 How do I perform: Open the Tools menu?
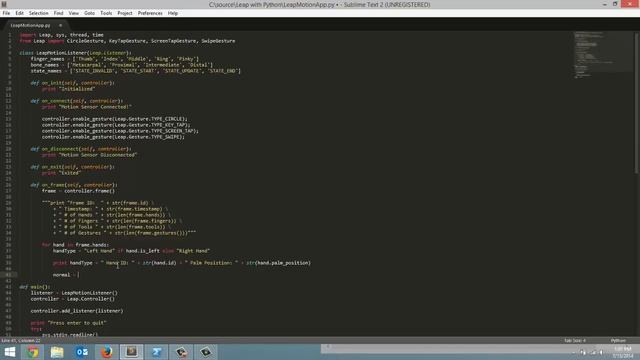pyautogui.click(x=106, y=13)
